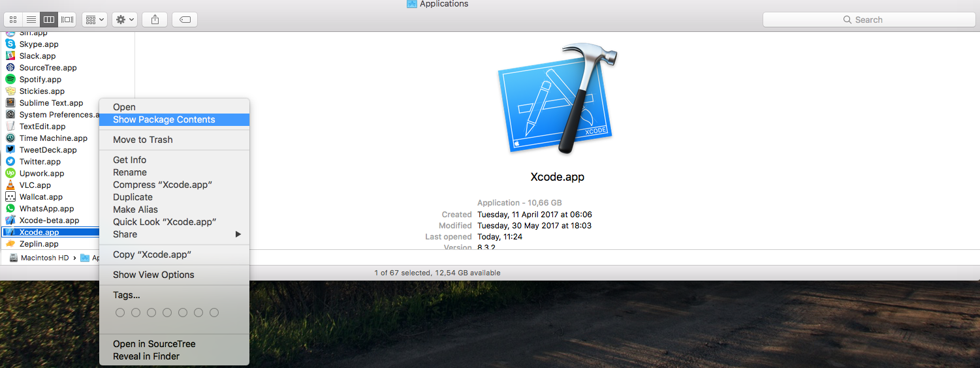This screenshot has height=368, width=980.
Task: Choose Show View Options
Action: [174, 275]
